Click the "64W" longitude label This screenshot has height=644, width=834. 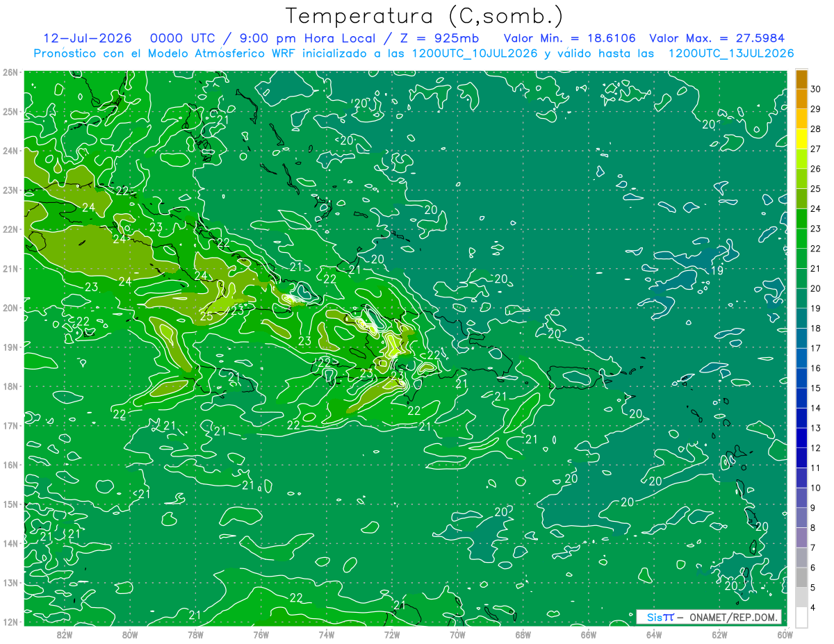pos(654,634)
